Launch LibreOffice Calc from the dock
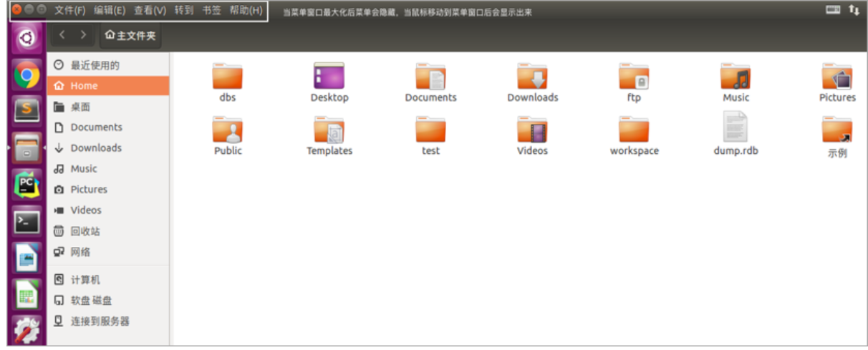 [27, 295]
